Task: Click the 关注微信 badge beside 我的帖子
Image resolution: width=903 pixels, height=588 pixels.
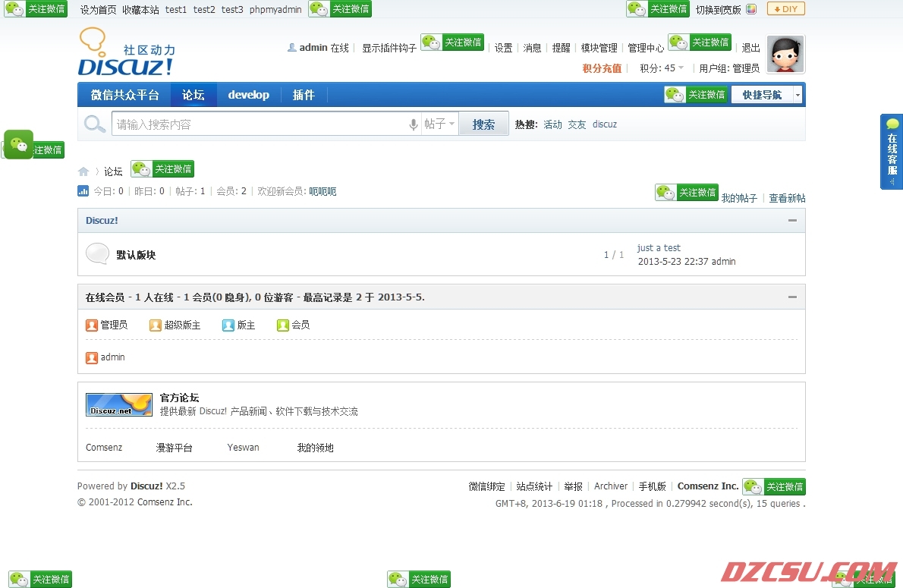Action: 687,193
